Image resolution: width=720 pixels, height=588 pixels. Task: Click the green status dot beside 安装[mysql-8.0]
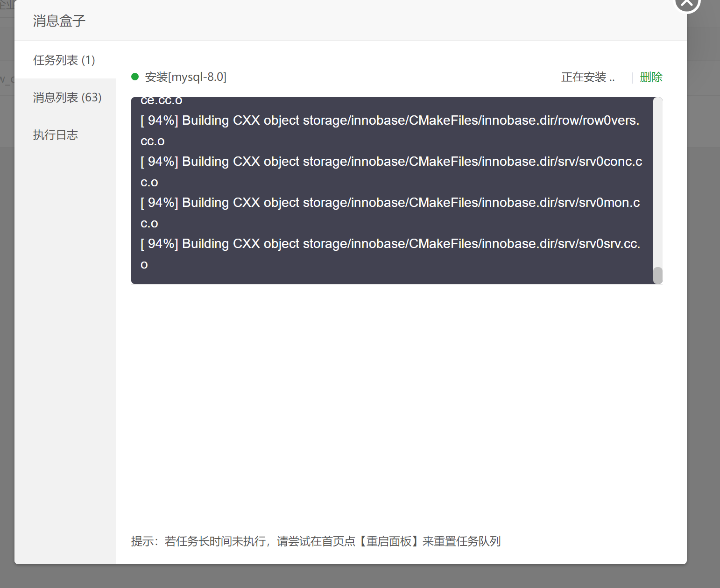coord(135,77)
